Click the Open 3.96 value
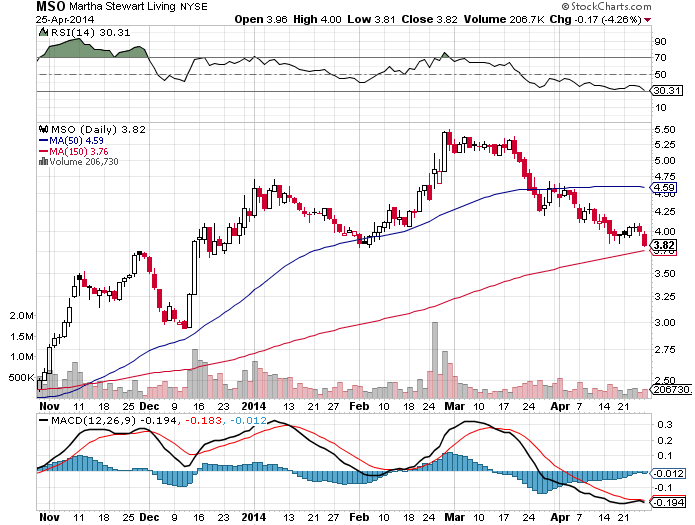Image resolution: width=695 pixels, height=525 pixels. [261, 20]
